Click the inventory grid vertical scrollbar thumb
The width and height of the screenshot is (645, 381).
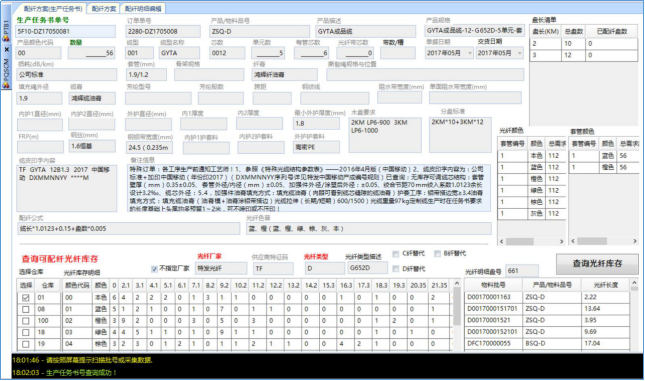[457, 306]
